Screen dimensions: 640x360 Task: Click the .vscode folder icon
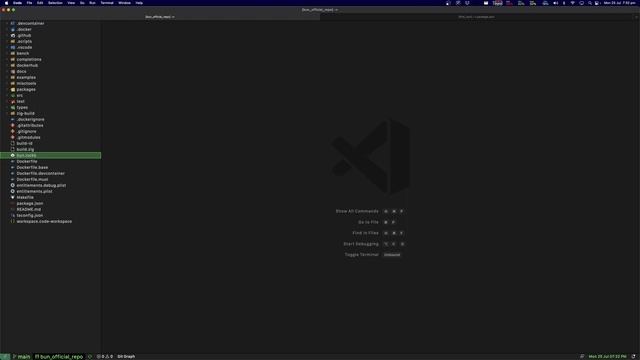[13, 47]
